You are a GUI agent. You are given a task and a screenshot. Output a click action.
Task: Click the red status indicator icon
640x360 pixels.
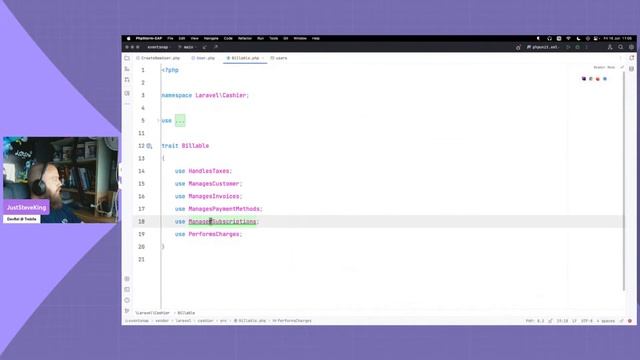(x=630, y=321)
